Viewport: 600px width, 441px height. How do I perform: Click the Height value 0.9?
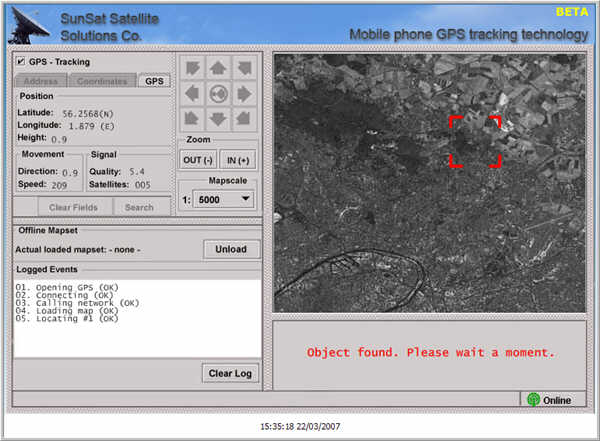click(59, 139)
